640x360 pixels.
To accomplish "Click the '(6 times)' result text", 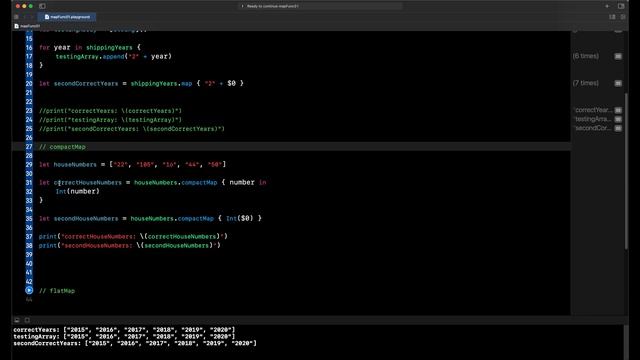I will click(x=585, y=56).
